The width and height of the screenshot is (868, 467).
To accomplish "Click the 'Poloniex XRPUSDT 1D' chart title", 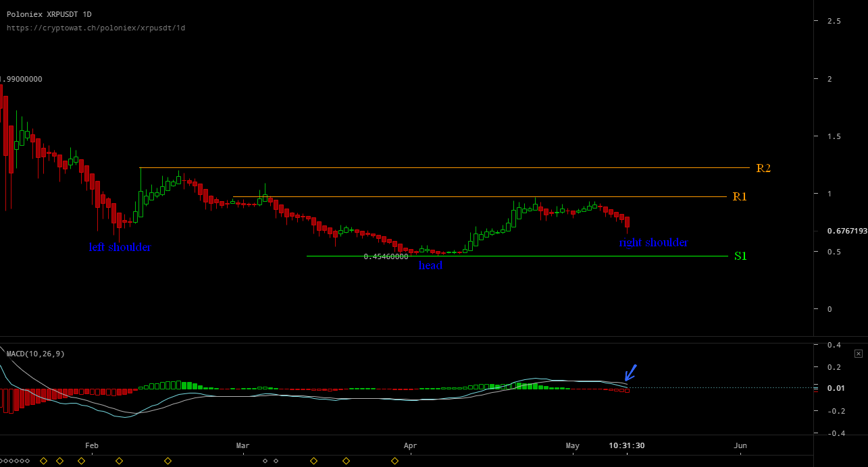I will pos(49,14).
